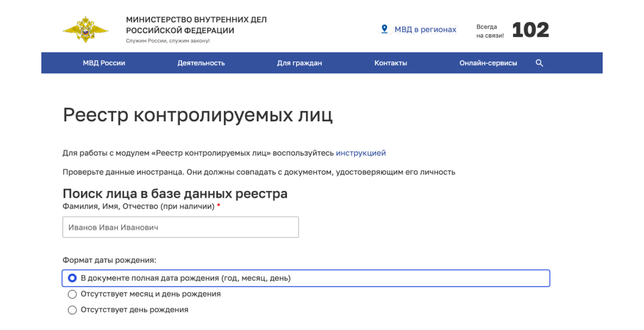644x330 pixels.
Task: Click the MVD double-headed eagle emblem
Action: tap(85, 30)
